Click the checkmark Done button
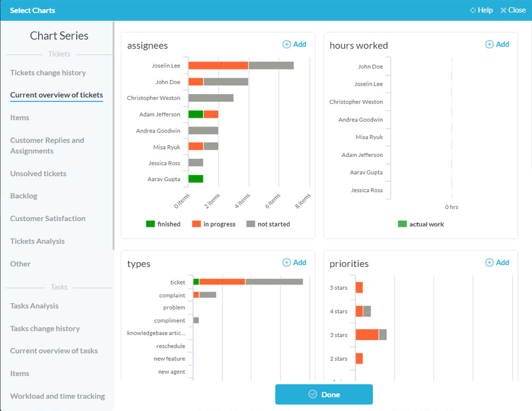Image resolution: width=532 pixels, height=411 pixels. tap(323, 395)
